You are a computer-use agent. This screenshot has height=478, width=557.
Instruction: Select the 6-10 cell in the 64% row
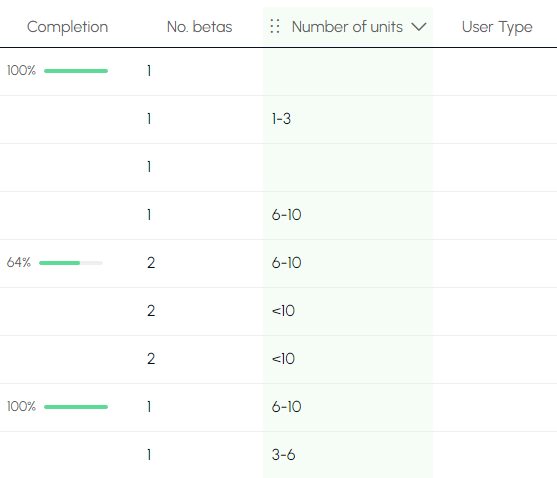pyautogui.click(x=348, y=263)
